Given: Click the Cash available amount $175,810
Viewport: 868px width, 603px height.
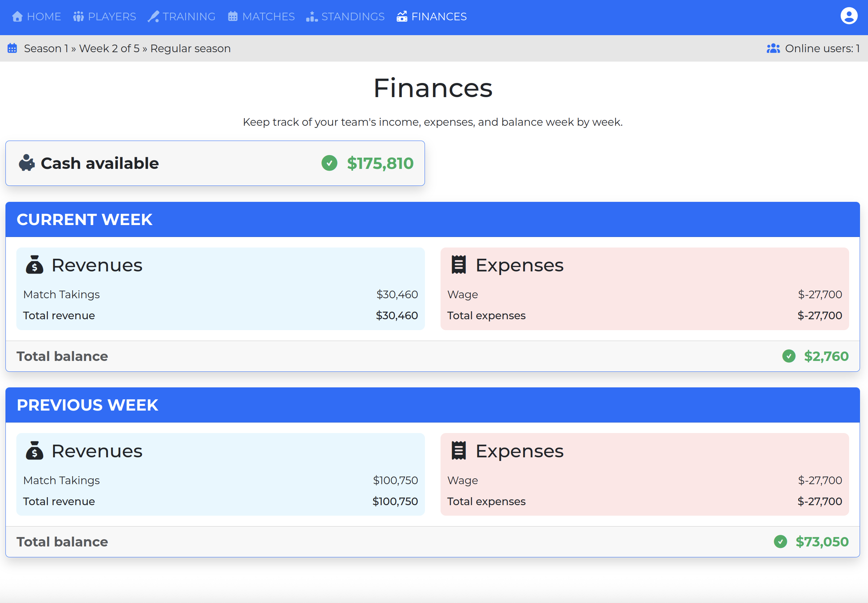Looking at the screenshot, I should (380, 163).
